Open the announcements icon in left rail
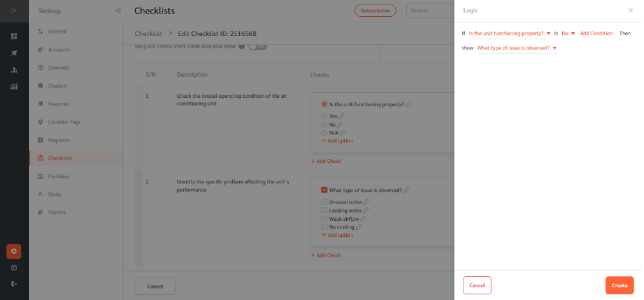This screenshot has height=300, width=644. (x=14, y=53)
